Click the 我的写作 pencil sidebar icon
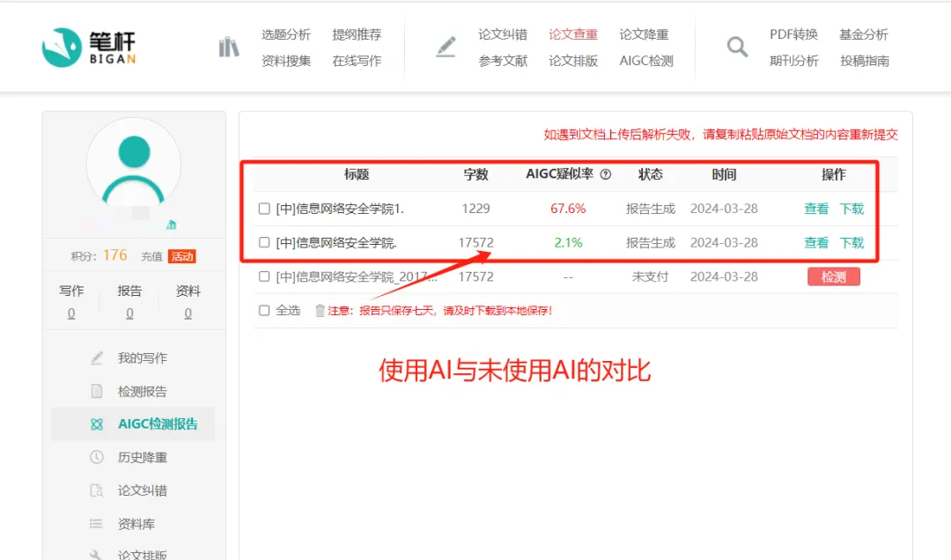 [x=97, y=358]
